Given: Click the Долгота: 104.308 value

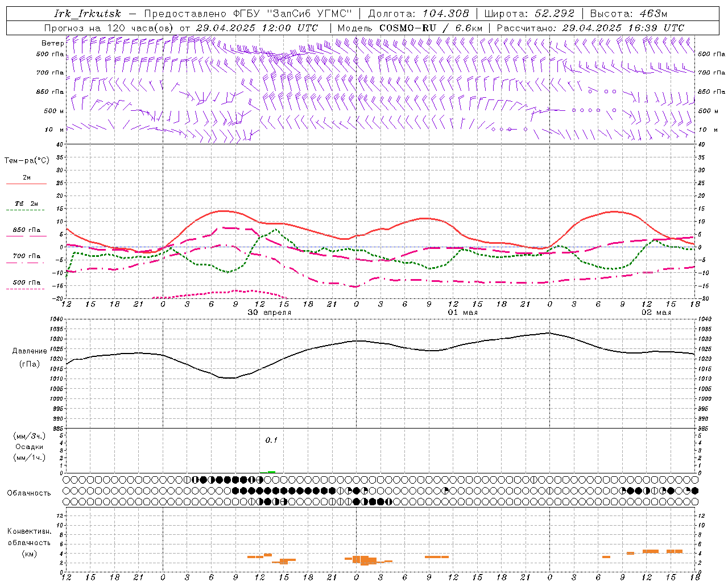Looking at the screenshot, I should click(419, 14).
